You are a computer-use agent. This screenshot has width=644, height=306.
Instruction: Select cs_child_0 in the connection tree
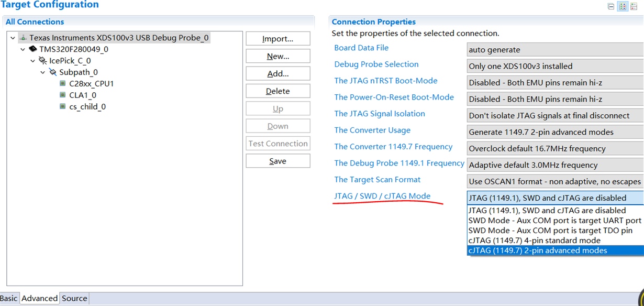[x=87, y=107]
